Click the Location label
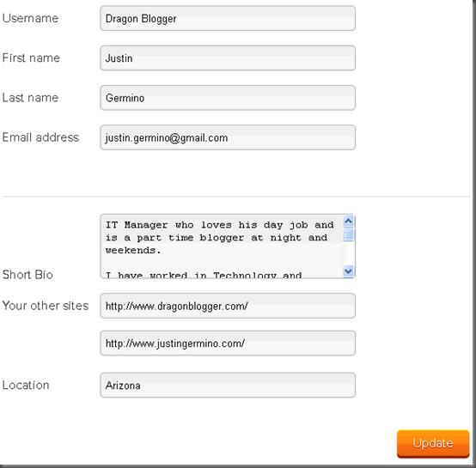476x468 pixels. 26,385
